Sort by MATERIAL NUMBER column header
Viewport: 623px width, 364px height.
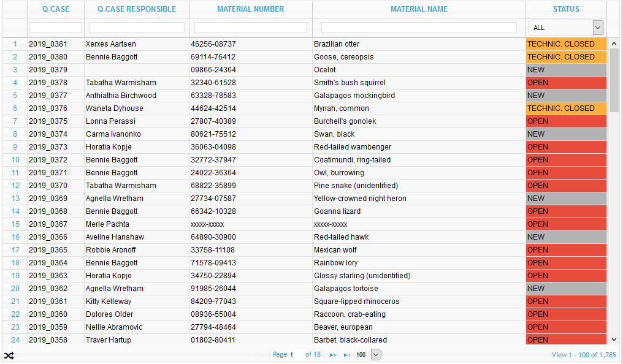(x=250, y=9)
